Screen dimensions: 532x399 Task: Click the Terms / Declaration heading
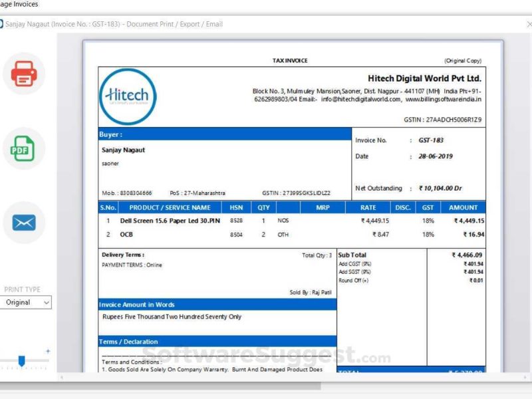click(128, 342)
